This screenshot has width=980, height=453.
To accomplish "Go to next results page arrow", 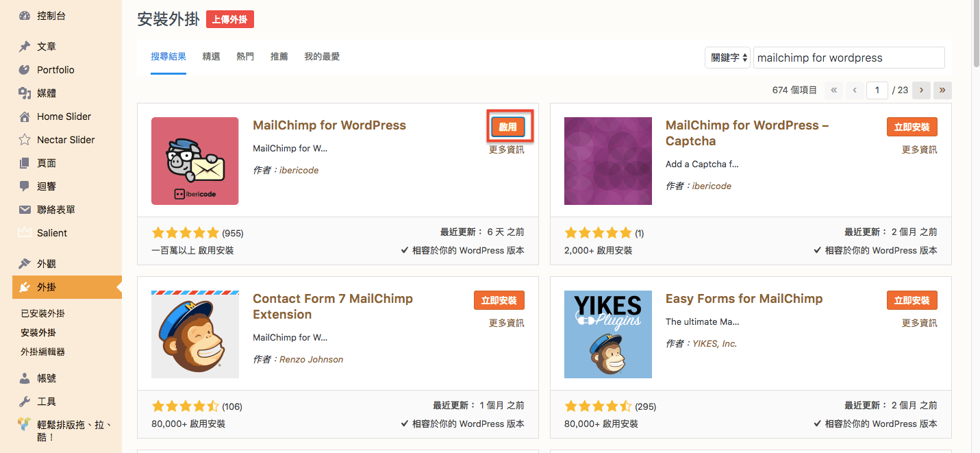I will pos(922,90).
